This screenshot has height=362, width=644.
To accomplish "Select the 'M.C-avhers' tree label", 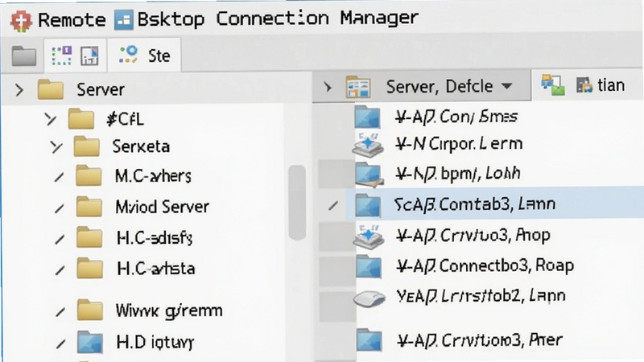I will point(153,176).
